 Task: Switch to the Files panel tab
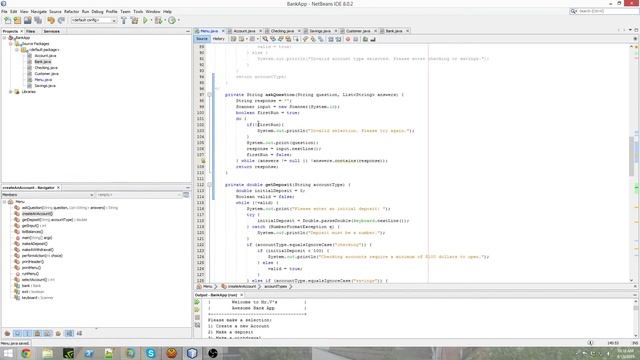31,31
